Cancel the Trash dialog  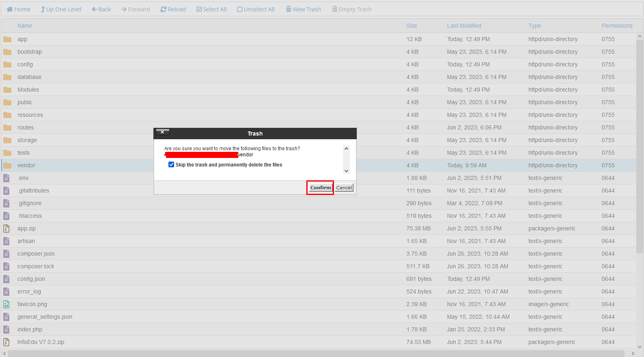[344, 188]
